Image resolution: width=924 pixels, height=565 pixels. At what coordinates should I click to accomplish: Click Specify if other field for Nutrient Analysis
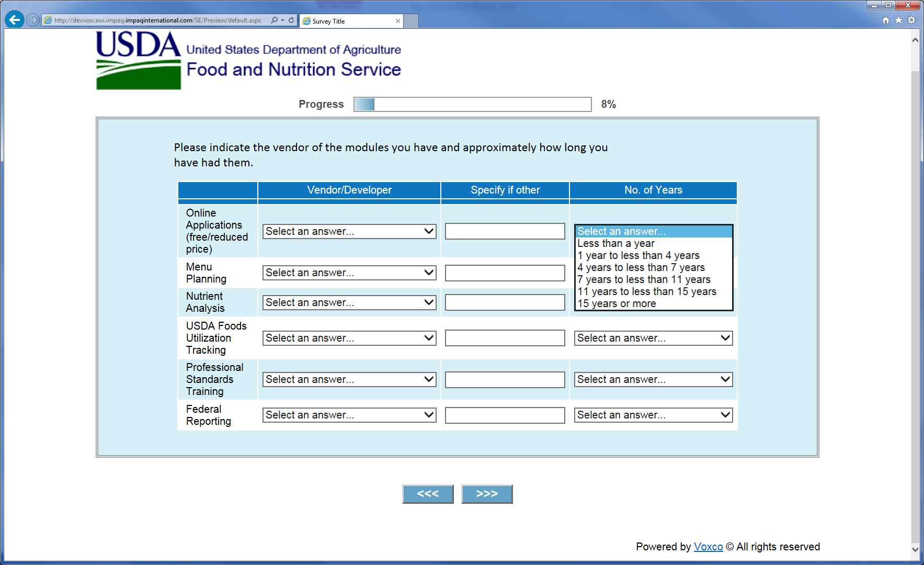click(x=505, y=302)
